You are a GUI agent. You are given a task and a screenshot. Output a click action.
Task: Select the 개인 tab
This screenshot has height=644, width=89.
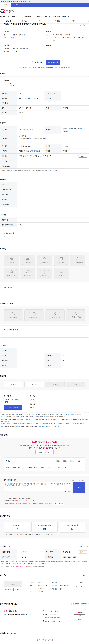tap(5, 5)
